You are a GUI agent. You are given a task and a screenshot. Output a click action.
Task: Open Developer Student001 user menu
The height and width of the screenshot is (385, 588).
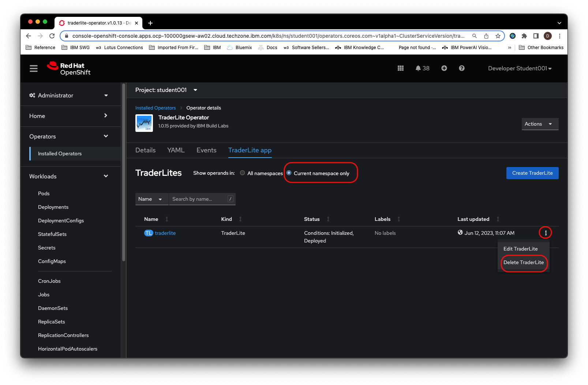pyautogui.click(x=520, y=69)
